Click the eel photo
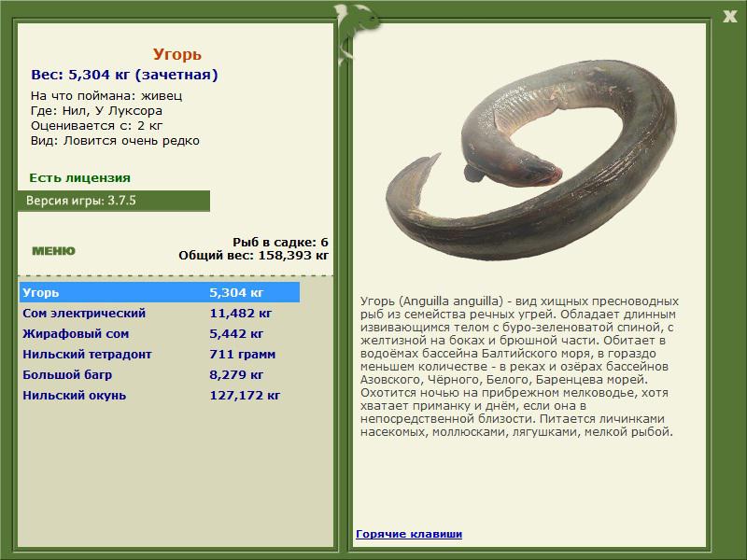747x560 pixels. 530,160
